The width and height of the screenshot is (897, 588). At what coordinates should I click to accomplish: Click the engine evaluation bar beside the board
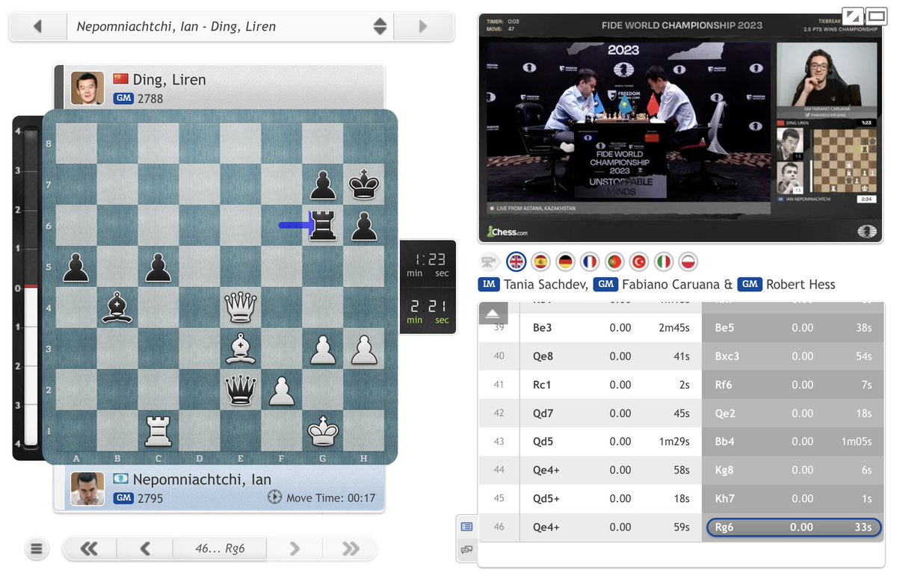click(x=31, y=287)
